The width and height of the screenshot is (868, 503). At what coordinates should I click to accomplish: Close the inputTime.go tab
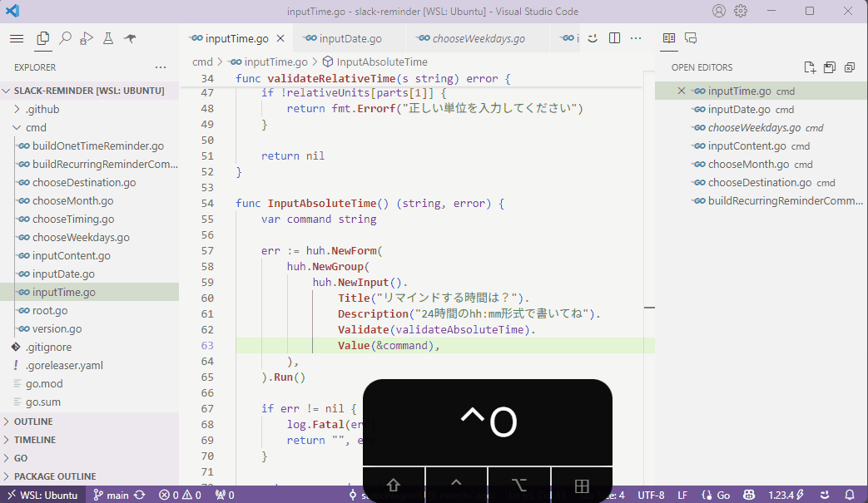tap(280, 39)
